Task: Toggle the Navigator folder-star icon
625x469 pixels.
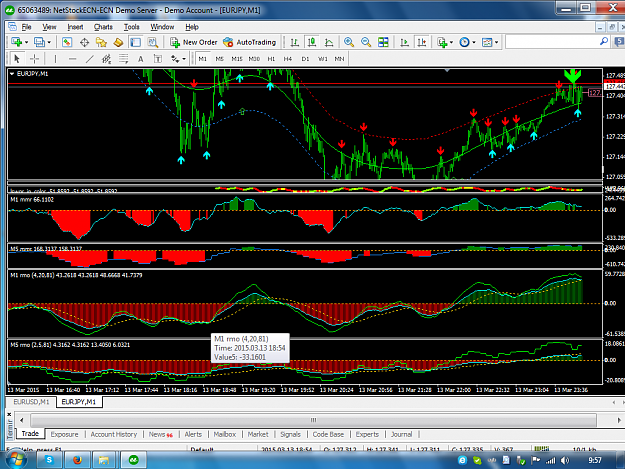Action: tap(101, 42)
